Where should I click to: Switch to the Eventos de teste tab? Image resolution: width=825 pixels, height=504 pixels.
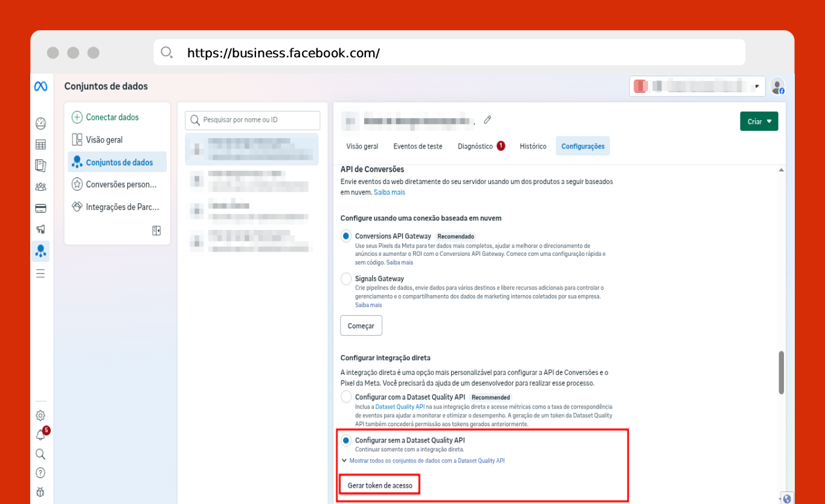(417, 146)
